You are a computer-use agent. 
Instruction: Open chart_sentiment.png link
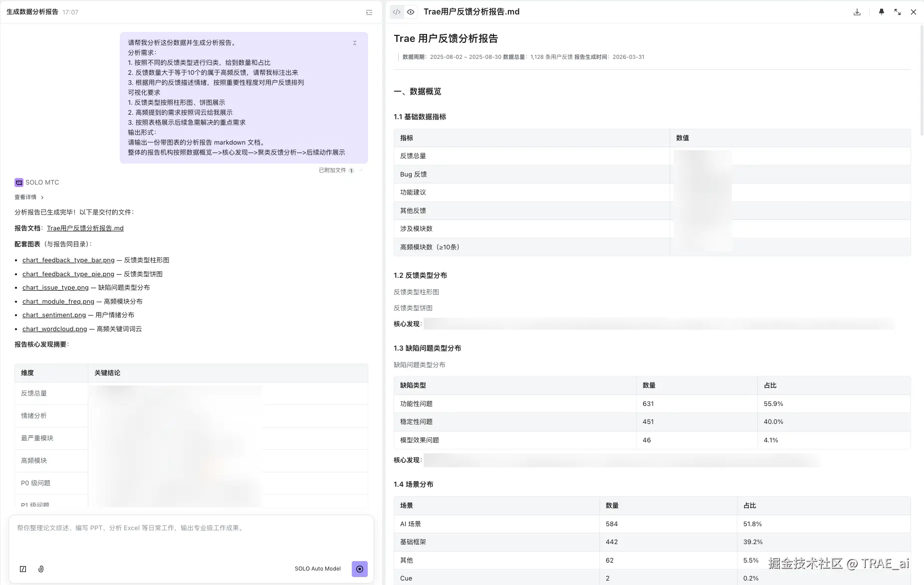point(54,315)
